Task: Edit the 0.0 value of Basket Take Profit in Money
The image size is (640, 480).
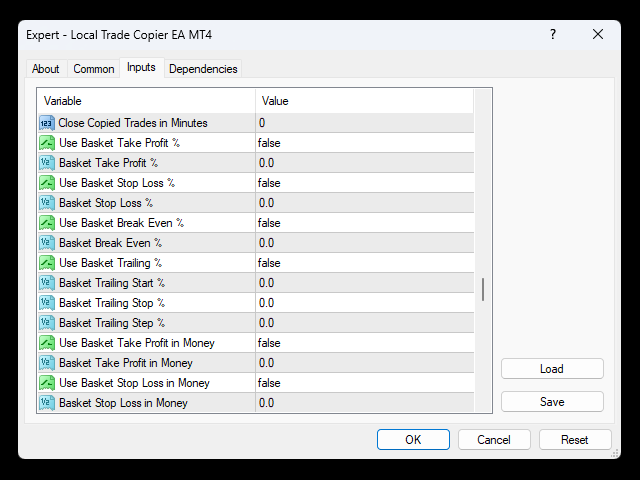Action: 365,363
